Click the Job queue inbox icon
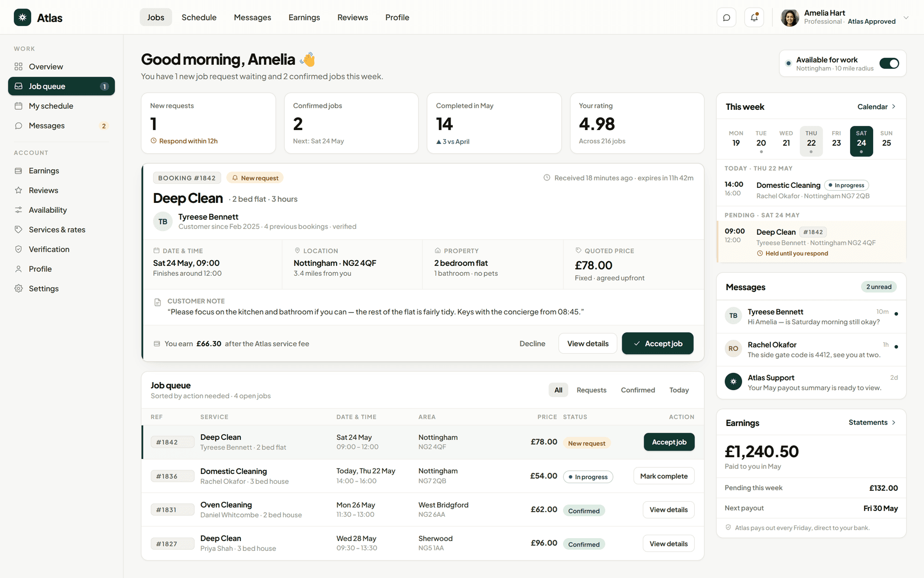The image size is (924, 578). (18, 86)
